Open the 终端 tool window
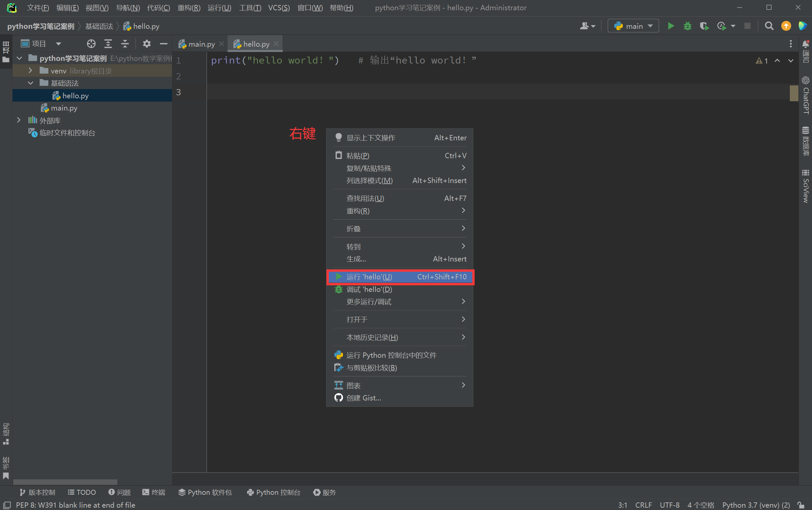Image resolution: width=812 pixels, height=510 pixels. click(x=154, y=492)
